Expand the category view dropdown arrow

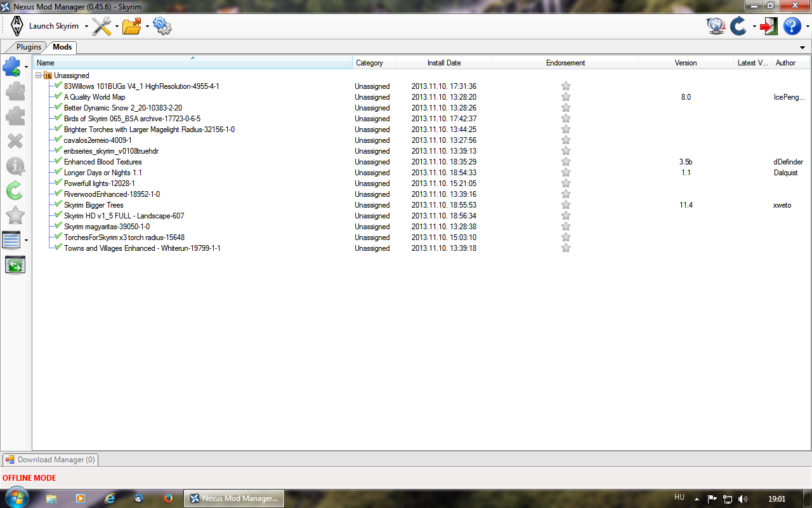pyautogui.click(x=27, y=240)
